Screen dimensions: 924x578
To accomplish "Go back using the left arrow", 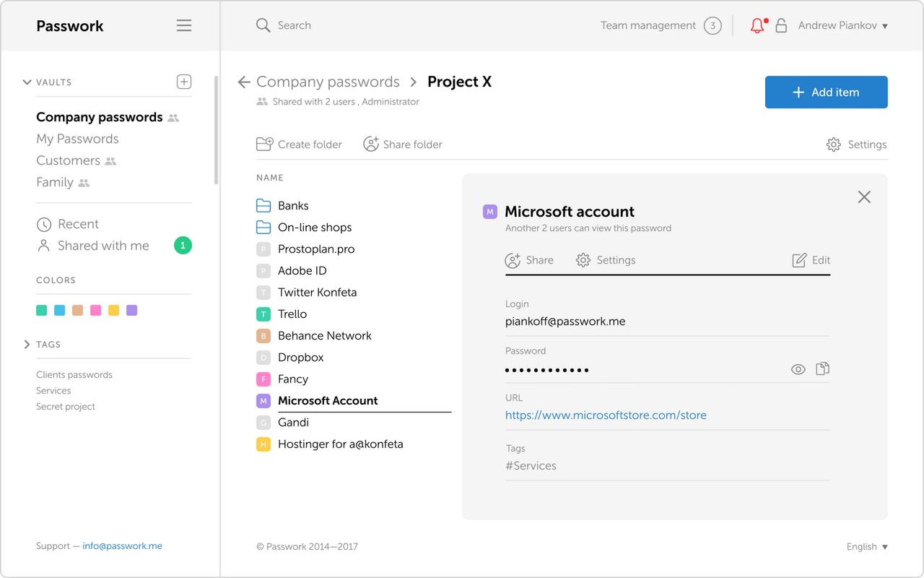I will point(244,82).
